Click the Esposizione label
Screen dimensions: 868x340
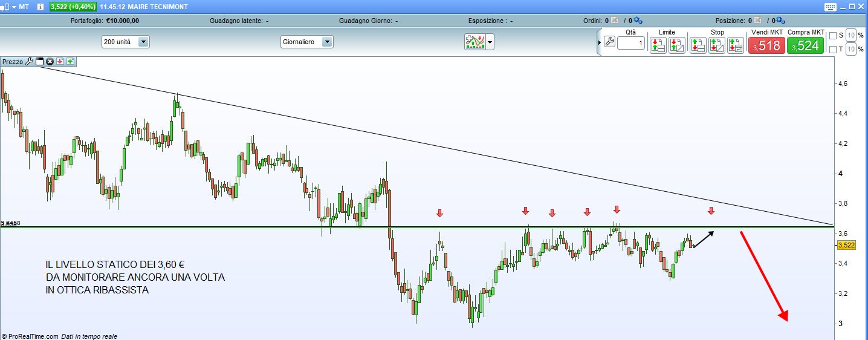[487, 21]
